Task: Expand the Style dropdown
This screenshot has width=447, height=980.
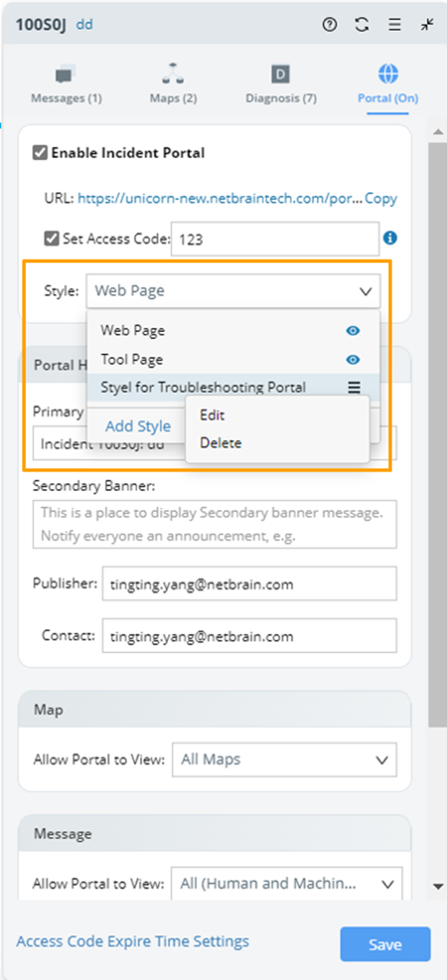Action: [x=233, y=291]
